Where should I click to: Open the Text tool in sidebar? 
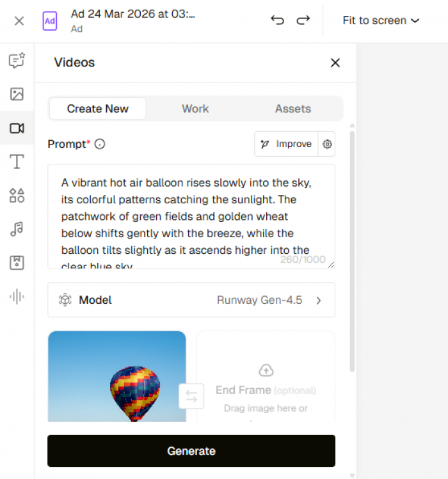pyautogui.click(x=17, y=162)
